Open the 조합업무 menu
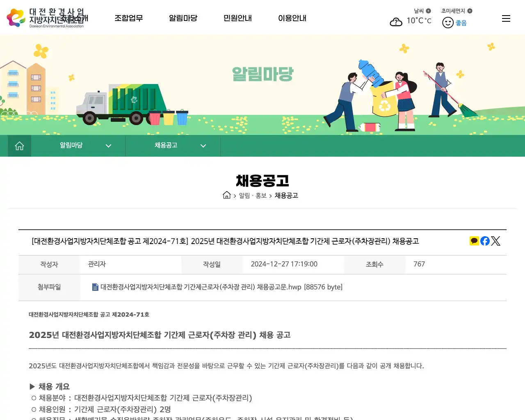The height and width of the screenshot is (420, 525). pos(129,18)
